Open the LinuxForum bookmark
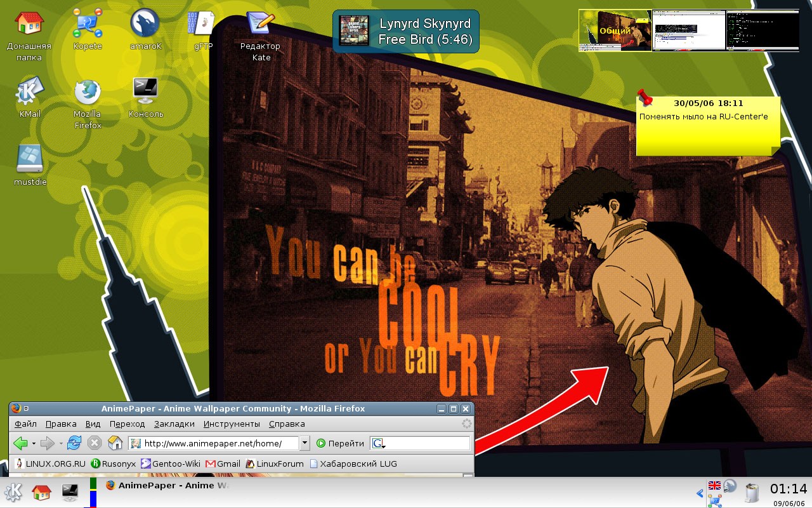812x508 pixels. [x=275, y=464]
